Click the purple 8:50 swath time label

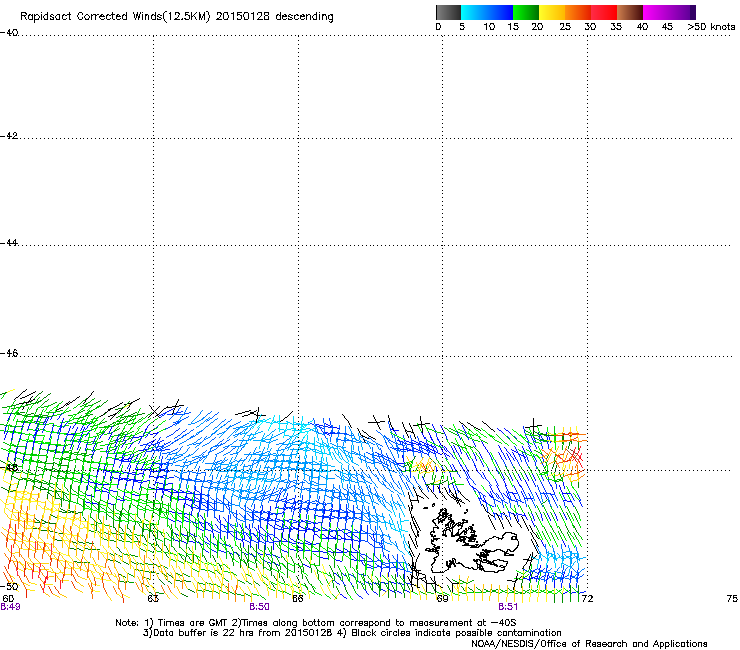pos(260,607)
